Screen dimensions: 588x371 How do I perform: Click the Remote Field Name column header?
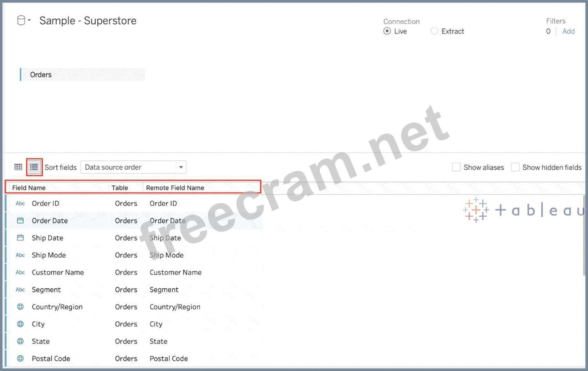click(175, 188)
